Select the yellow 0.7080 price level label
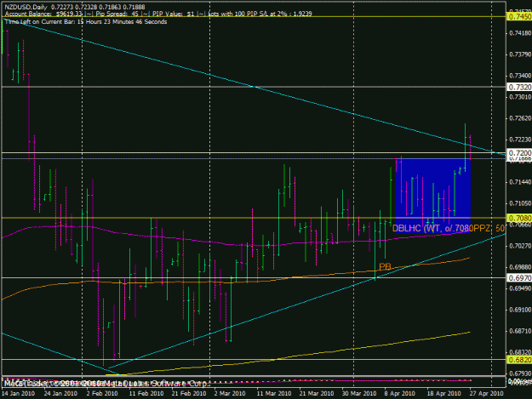Screen dimensions: 532x399 pyautogui.click(x=518, y=218)
